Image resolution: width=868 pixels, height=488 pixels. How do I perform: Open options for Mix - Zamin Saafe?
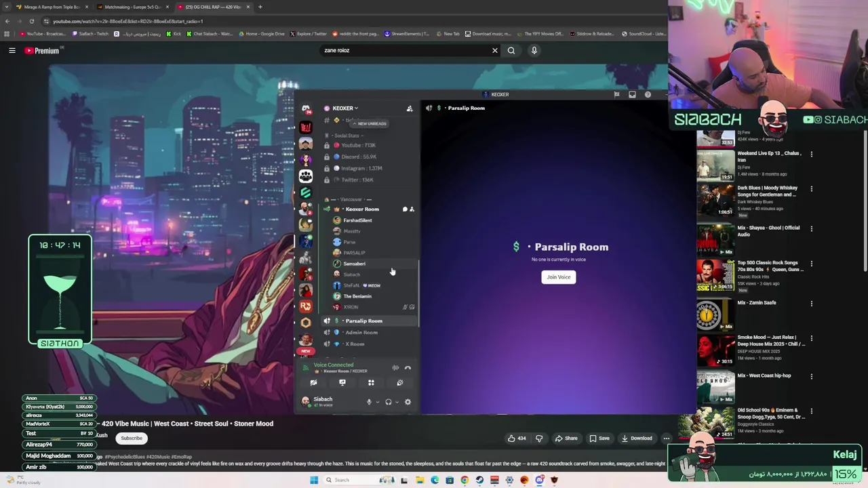[811, 304]
